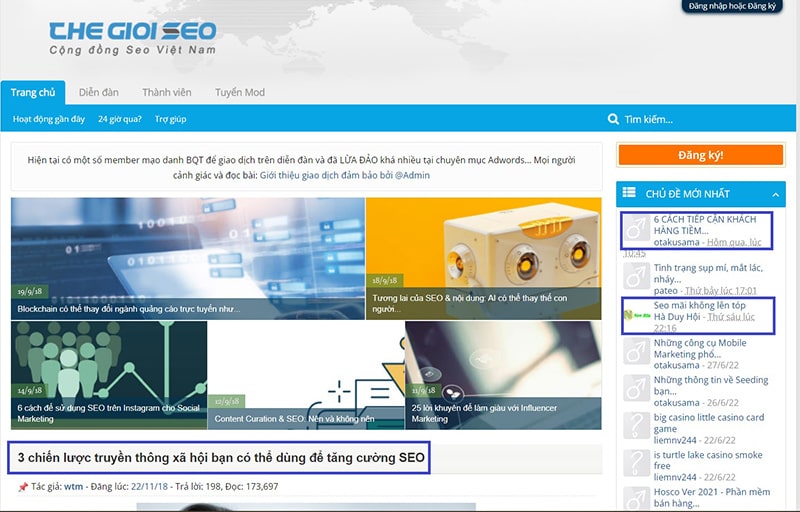Image resolution: width=800 pixels, height=512 pixels.
Task: Switch to the Diễn đàn tab
Action: pyautogui.click(x=98, y=92)
